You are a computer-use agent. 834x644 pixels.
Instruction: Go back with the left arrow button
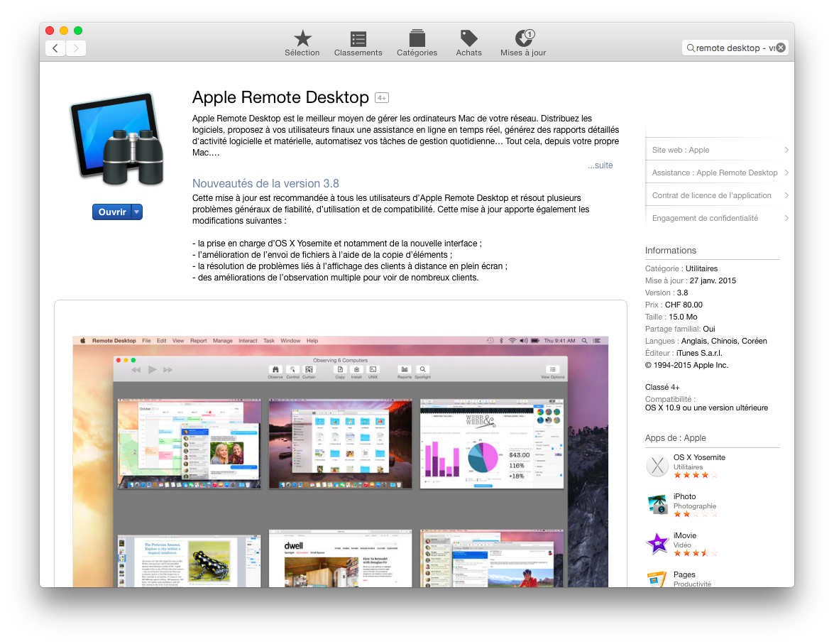click(55, 48)
